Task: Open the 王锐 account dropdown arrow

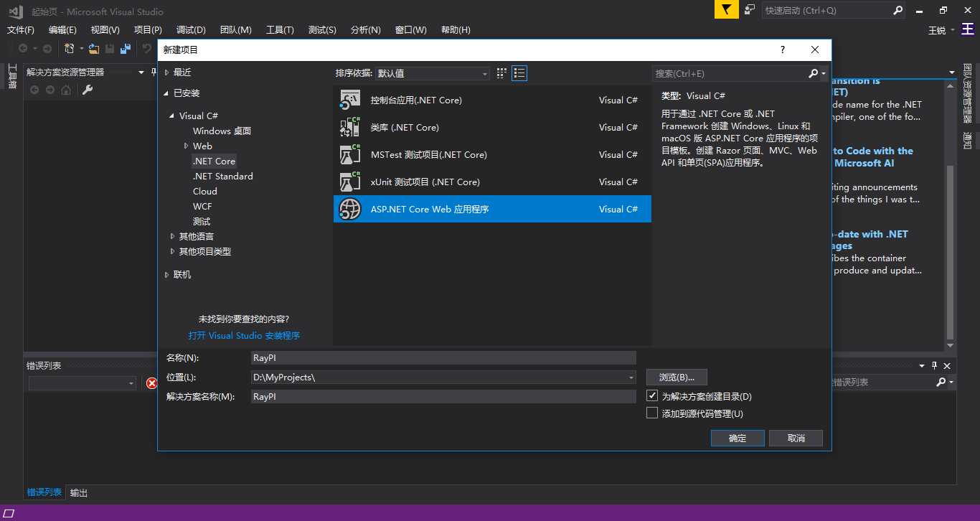Action: coord(953,29)
